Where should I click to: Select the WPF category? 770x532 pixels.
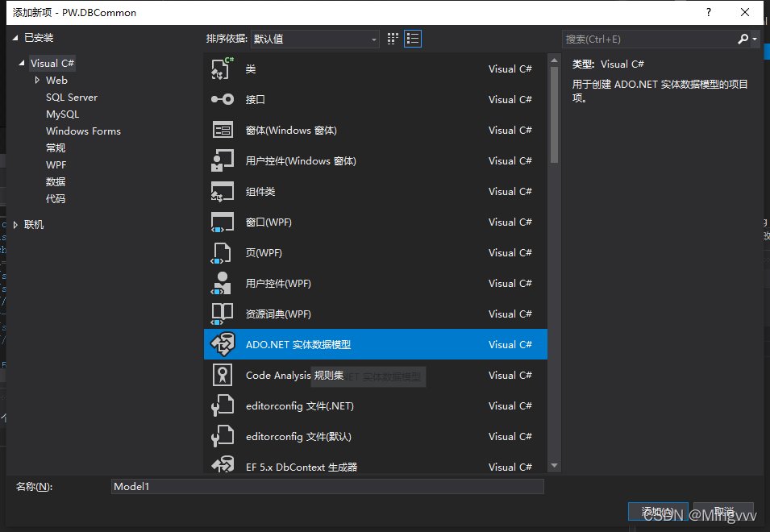(x=56, y=165)
